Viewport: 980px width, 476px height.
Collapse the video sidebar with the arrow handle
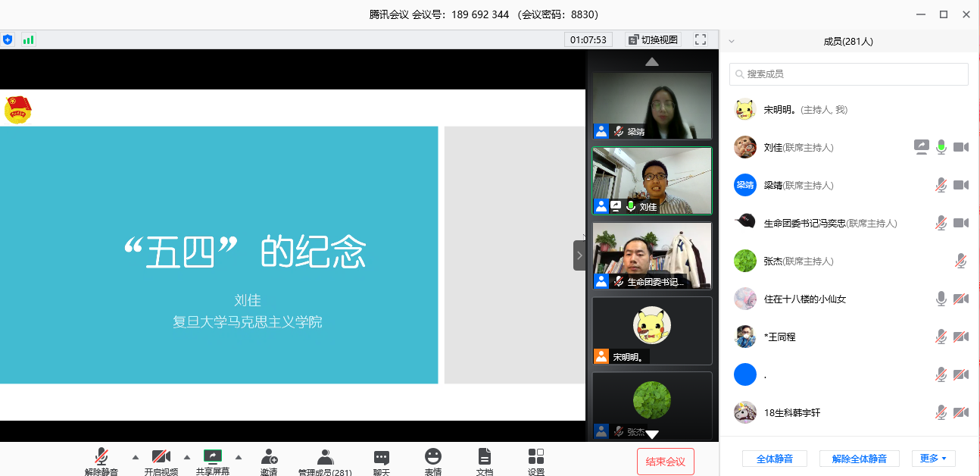[579, 255]
